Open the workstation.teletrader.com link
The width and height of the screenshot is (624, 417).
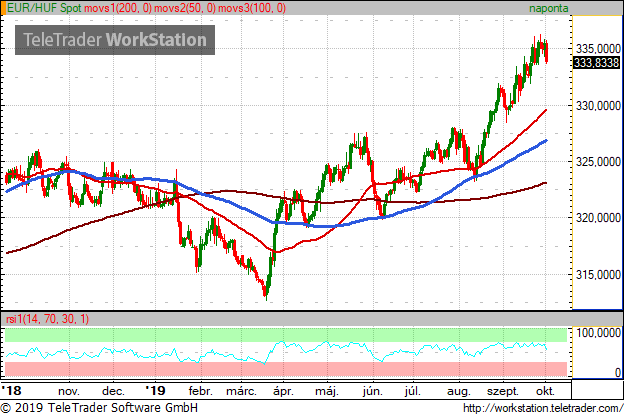pyautogui.click(x=543, y=408)
